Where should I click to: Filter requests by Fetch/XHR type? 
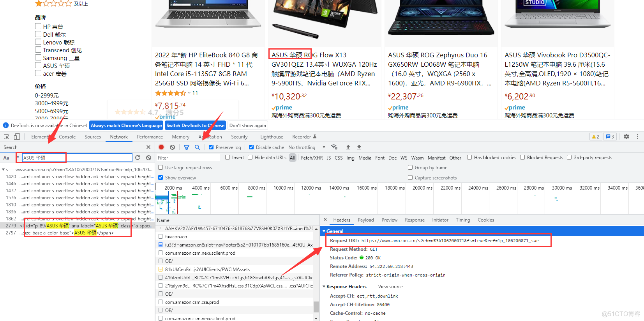(312, 158)
